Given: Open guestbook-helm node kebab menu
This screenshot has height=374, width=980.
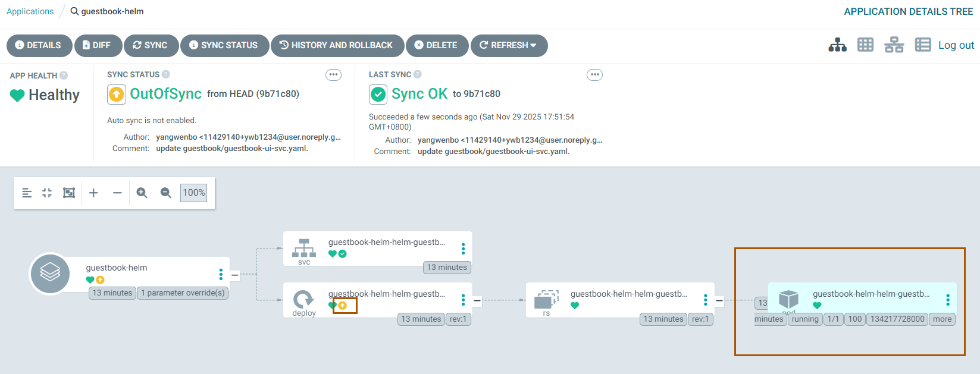Looking at the screenshot, I should [x=221, y=274].
